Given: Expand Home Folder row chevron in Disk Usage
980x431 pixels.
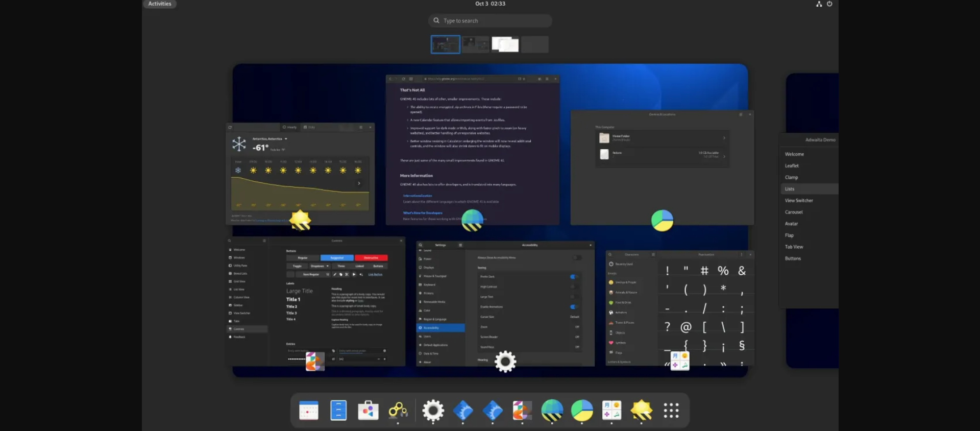Looking at the screenshot, I should click(x=724, y=138).
